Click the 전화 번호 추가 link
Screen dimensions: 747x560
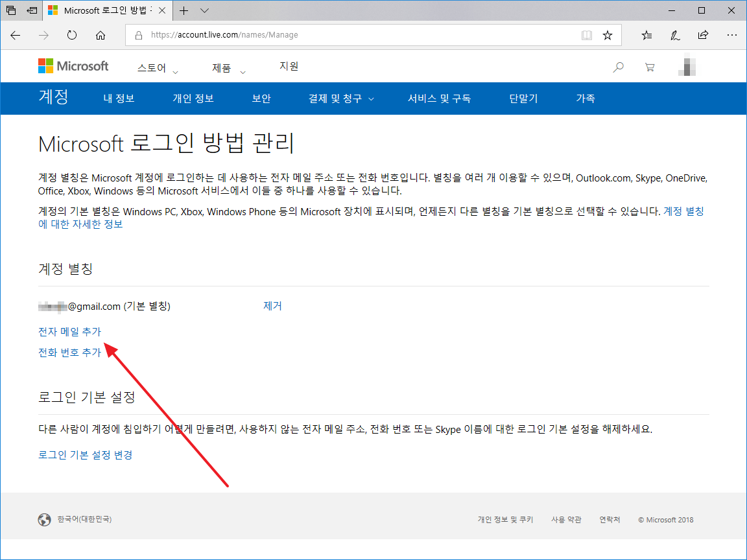69,353
